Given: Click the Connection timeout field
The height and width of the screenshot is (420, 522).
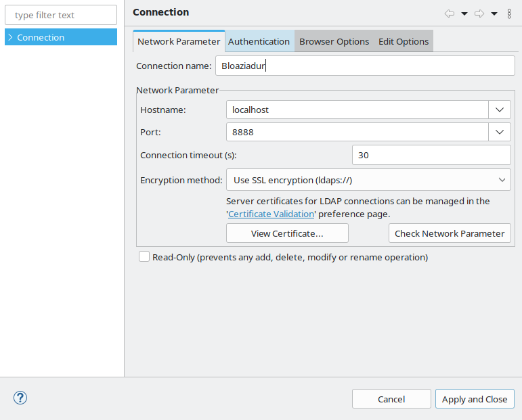Looking at the screenshot, I should (431, 155).
